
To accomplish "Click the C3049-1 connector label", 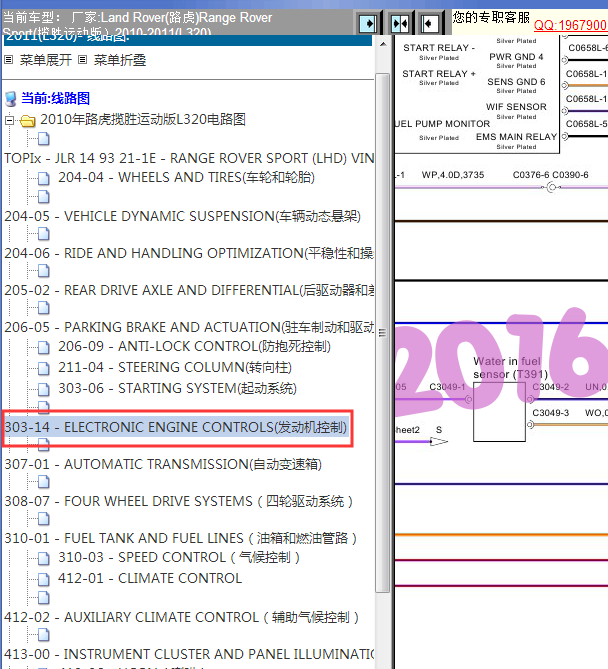I will point(447,387).
